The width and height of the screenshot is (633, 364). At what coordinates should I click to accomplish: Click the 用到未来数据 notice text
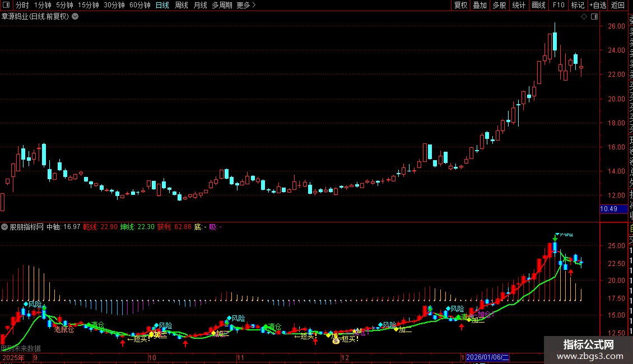[21, 348]
